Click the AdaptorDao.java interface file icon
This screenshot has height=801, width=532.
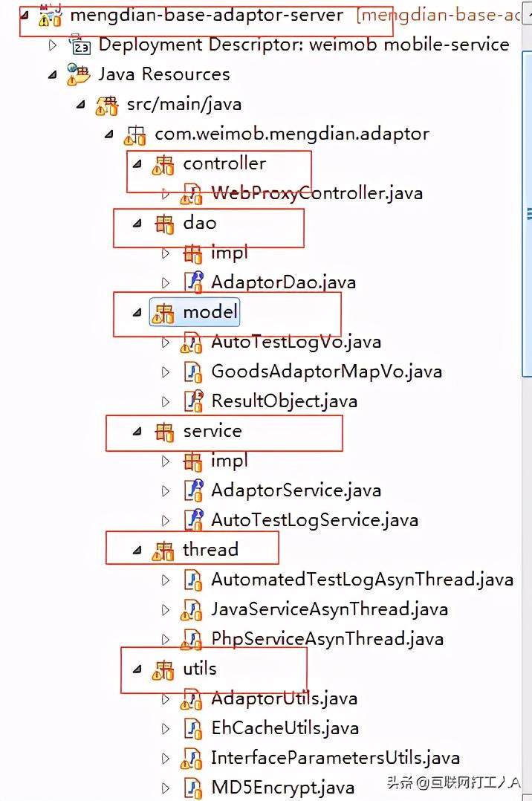tap(192, 282)
